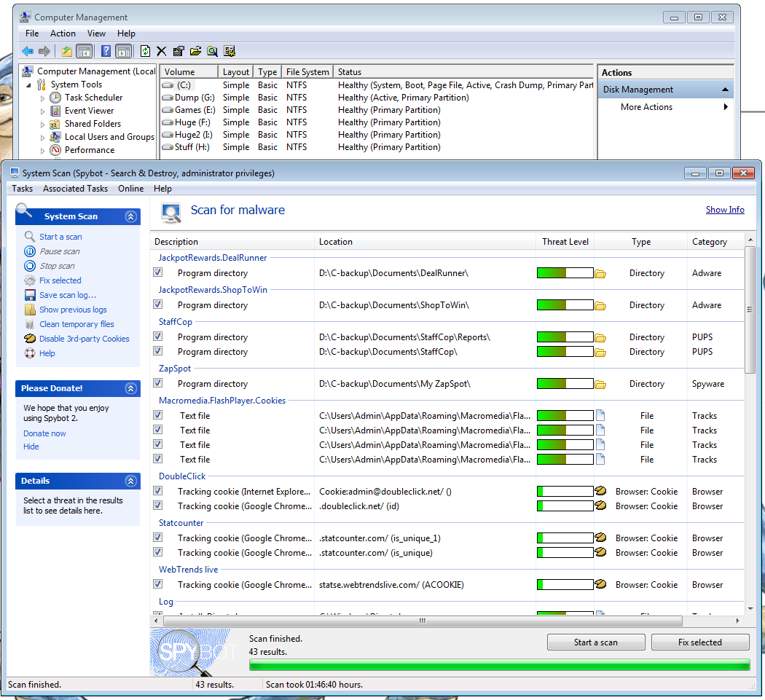765x700 pixels.
Task: Click the Fix selected button at bottom
Action: [699, 642]
